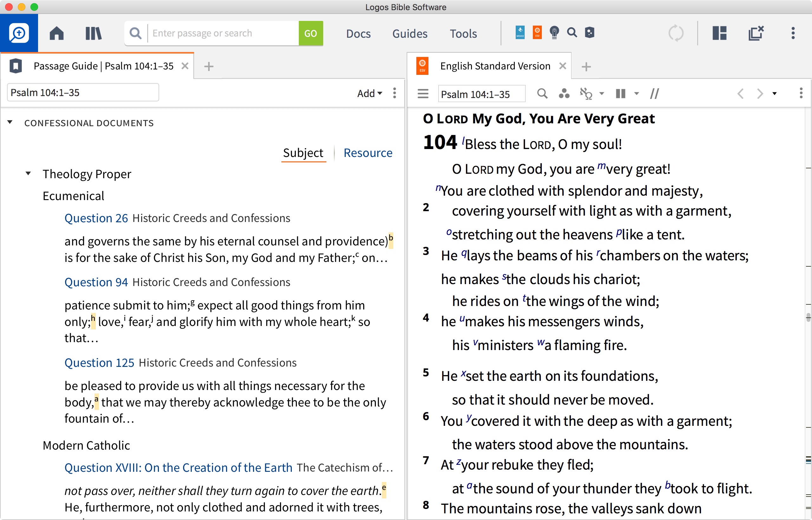Open the main application kebab menu
Viewport: 812px width, 520px height.
click(x=793, y=33)
